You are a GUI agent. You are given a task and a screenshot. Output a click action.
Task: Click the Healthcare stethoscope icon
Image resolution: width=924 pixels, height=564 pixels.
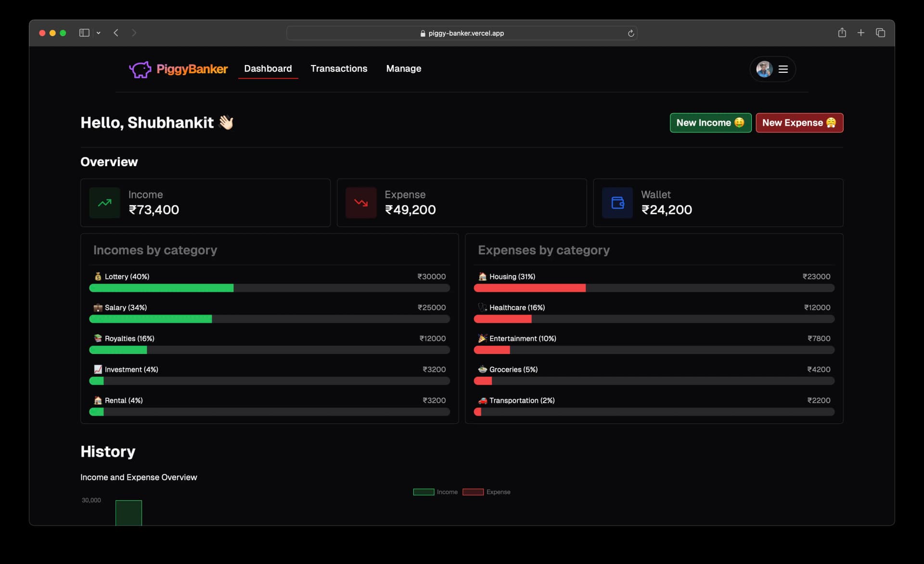coord(482,307)
